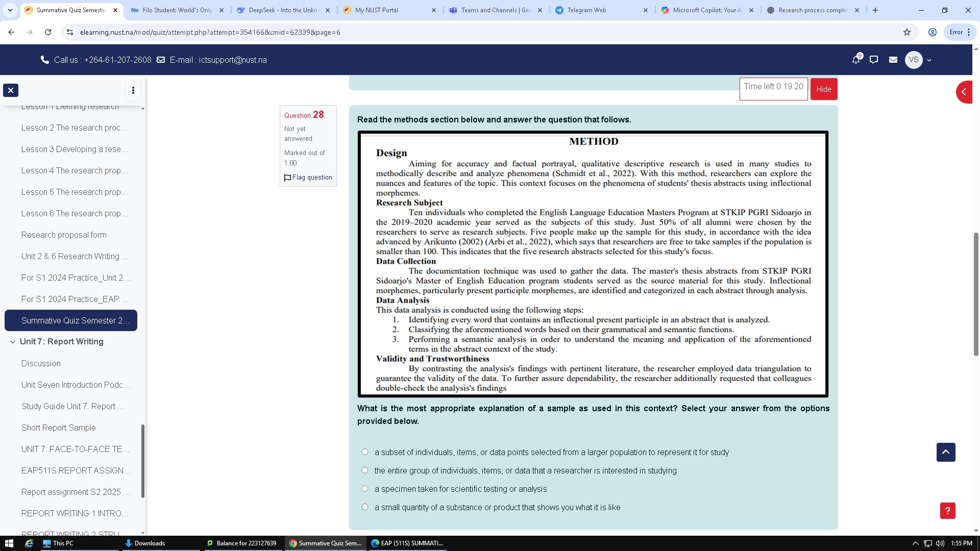980x551 pixels.
Task: Close the course index sidebar with X
Action: click(11, 90)
